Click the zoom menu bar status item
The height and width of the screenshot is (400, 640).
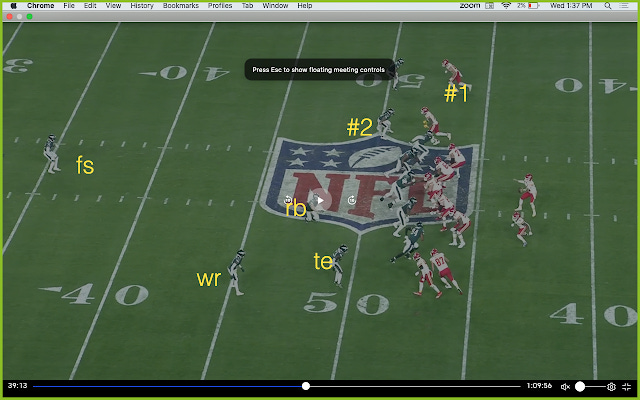[470, 6]
